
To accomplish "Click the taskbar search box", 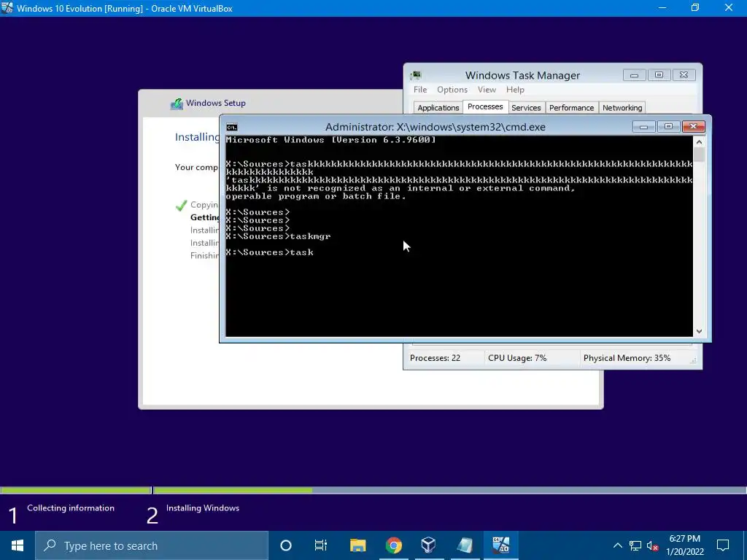I will coord(152,545).
